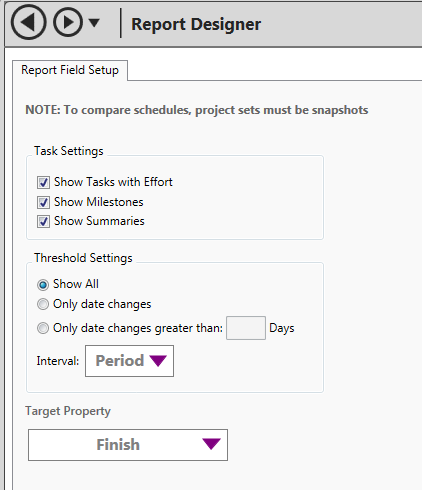Click the Report Designer title text
The image size is (422, 490).
[x=196, y=24]
